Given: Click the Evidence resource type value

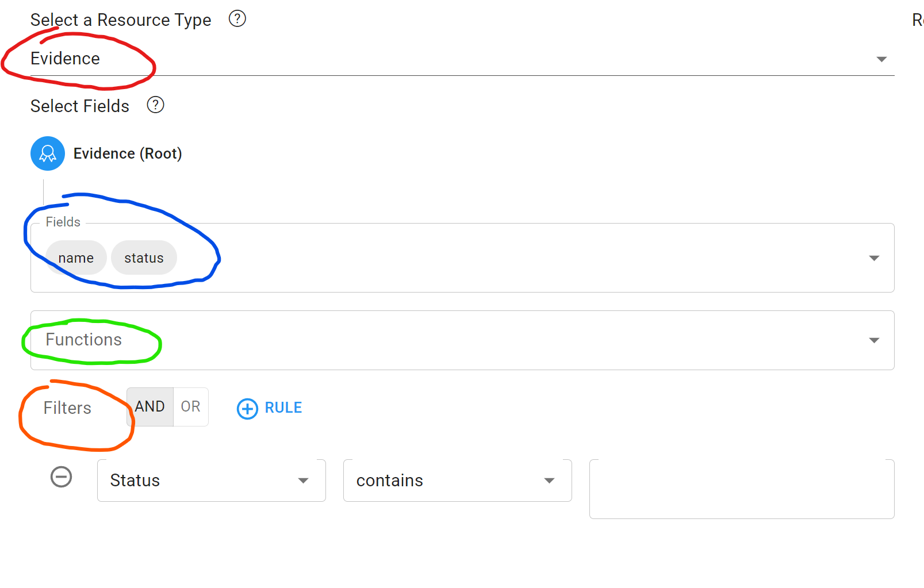Looking at the screenshot, I should 66,59.
